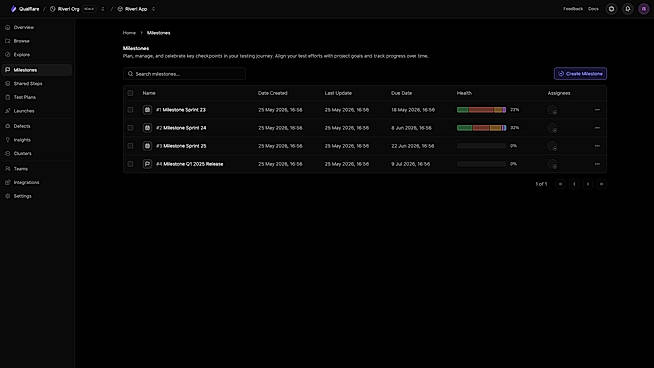This screenshot has width=654, height=368.
Task: Open more-actions menu for Q1 2025 Release
Action: [x=597, y=164]
